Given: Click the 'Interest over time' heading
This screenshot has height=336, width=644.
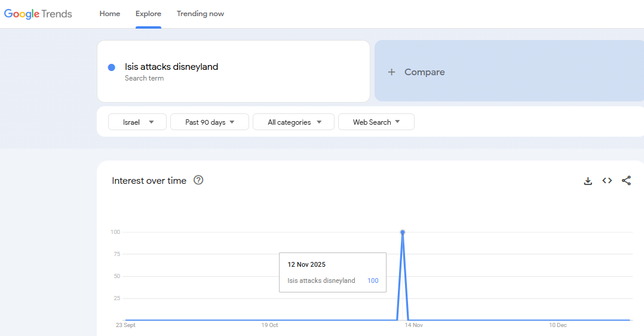Looking at the screenshot, I should click(149, 181).
